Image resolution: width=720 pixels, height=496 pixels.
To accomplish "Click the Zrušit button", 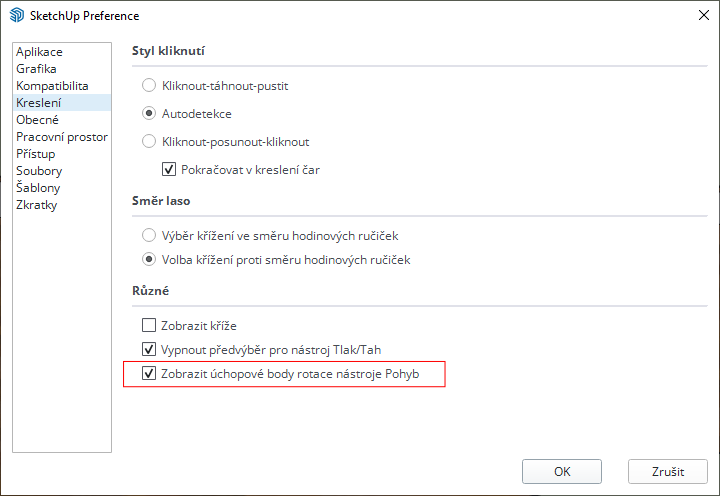I will [667, 471].
